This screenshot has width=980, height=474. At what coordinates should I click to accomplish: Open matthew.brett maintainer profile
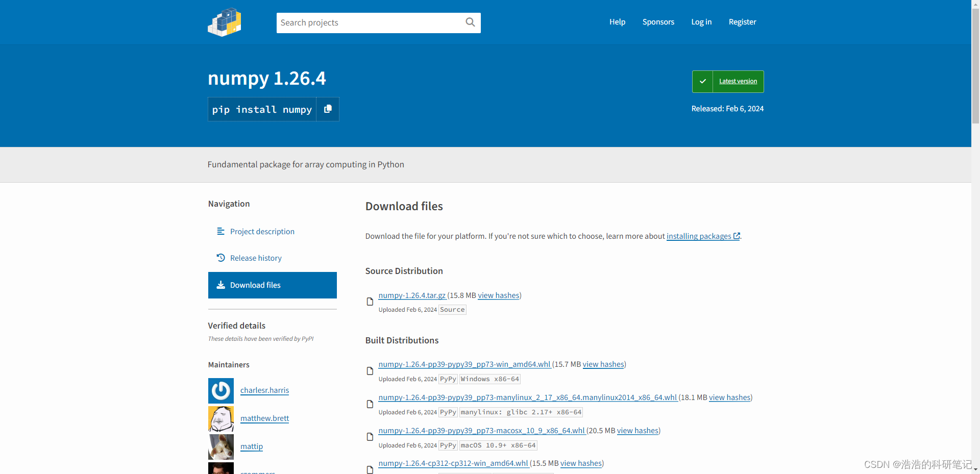(x=264, y=418)
